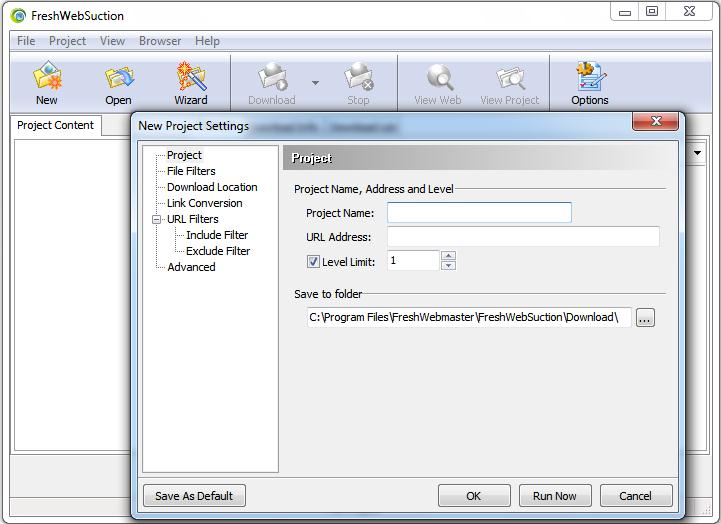The image size is (721, 524).
Task: Click the FreshWebSuction app icon in title bar
Action: pos(18,15)
